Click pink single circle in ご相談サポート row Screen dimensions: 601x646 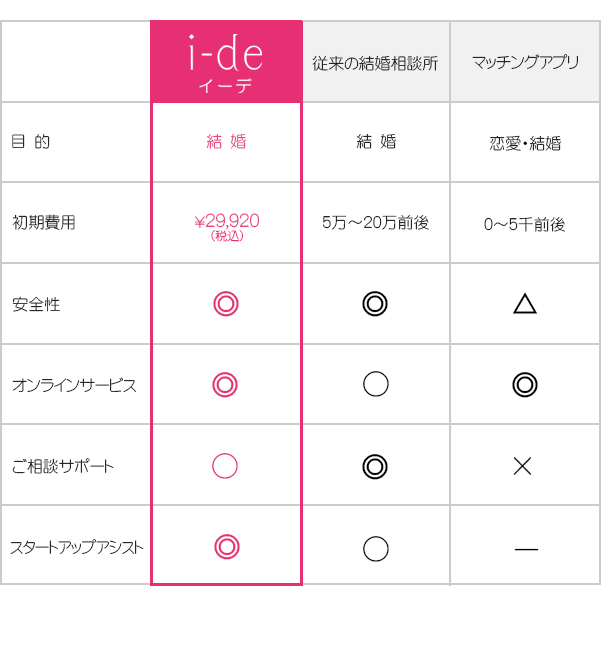tap(225, 466)
